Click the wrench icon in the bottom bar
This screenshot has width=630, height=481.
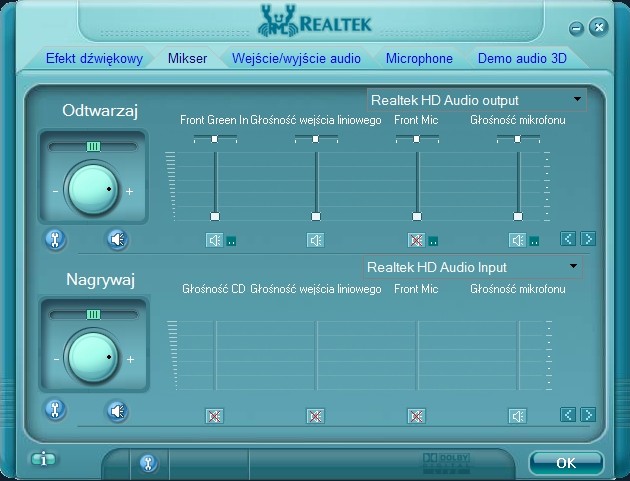coord(148,462)
